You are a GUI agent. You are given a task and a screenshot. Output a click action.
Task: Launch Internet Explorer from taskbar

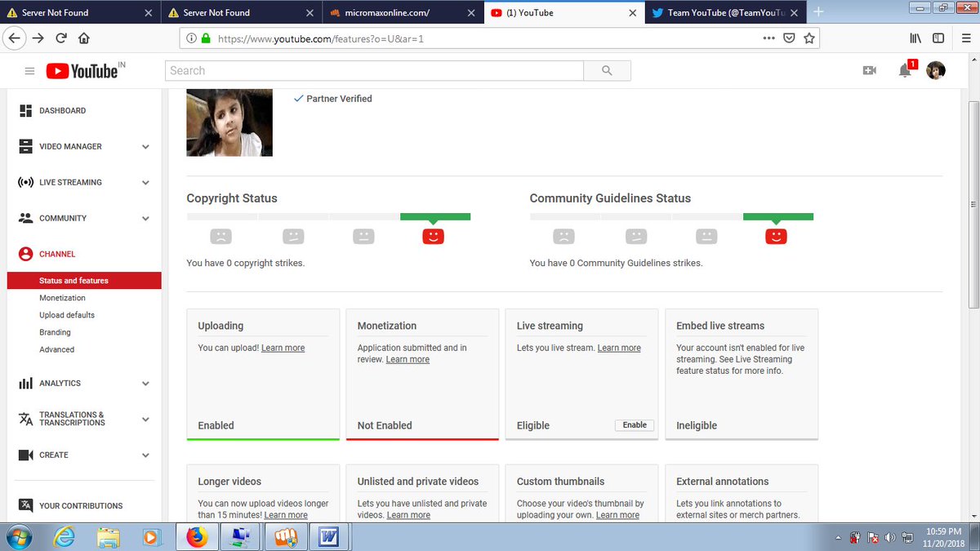click(65, 537)
